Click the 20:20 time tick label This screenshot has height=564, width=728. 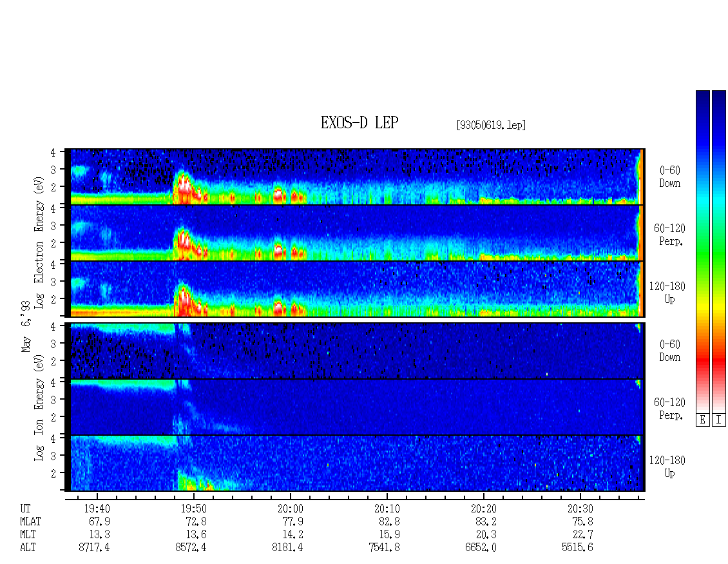483,509
